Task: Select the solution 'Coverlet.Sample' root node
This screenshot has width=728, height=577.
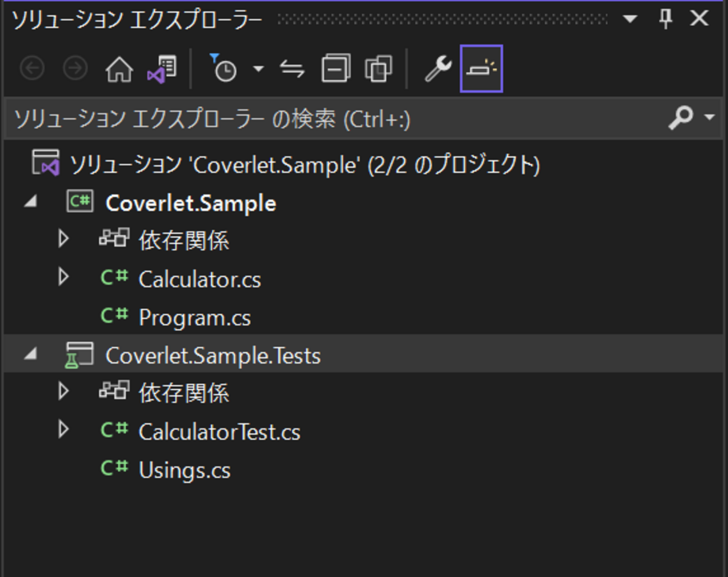Action: (x=305, y=165)
